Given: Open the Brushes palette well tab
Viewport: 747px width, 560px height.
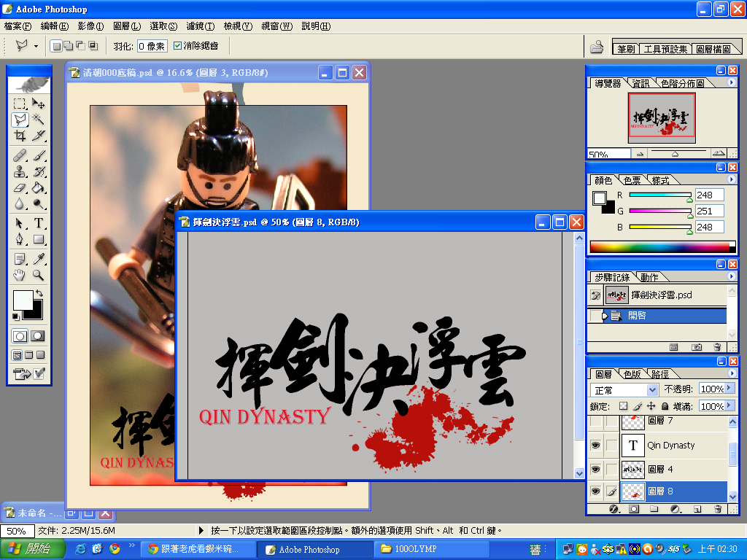Looking at the screenshot, I should pos(626,49).
